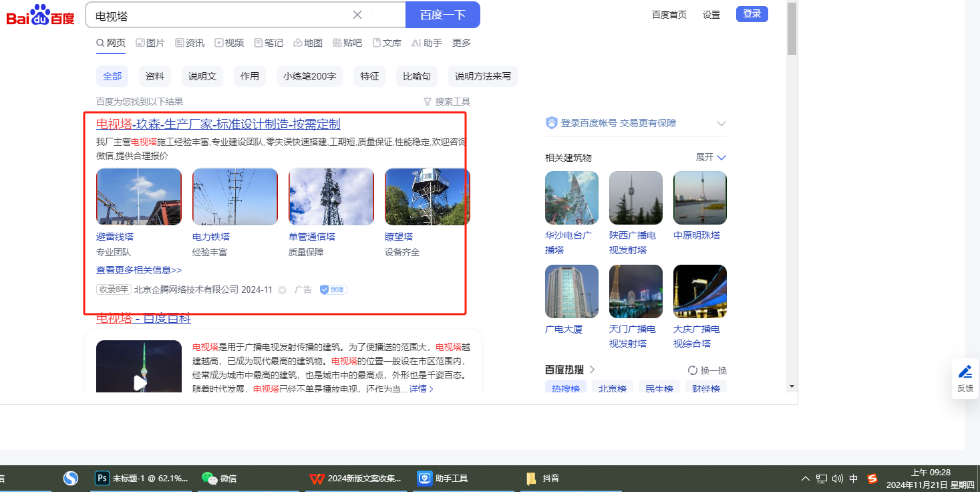Switch to the 地图 tab
Screen dimensions: 980x492
[308, 43]
